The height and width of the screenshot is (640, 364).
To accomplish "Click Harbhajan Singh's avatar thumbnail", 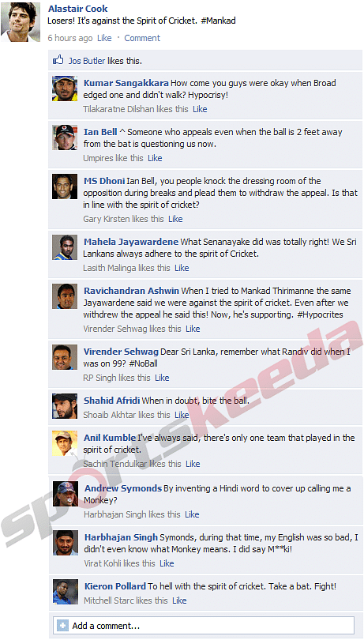I will coord(66,543).
